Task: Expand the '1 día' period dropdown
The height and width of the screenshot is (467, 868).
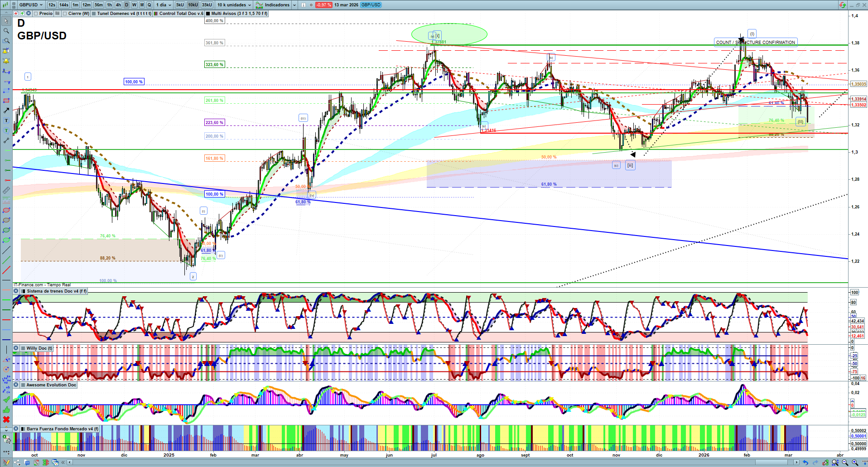Action: point(164,5)
